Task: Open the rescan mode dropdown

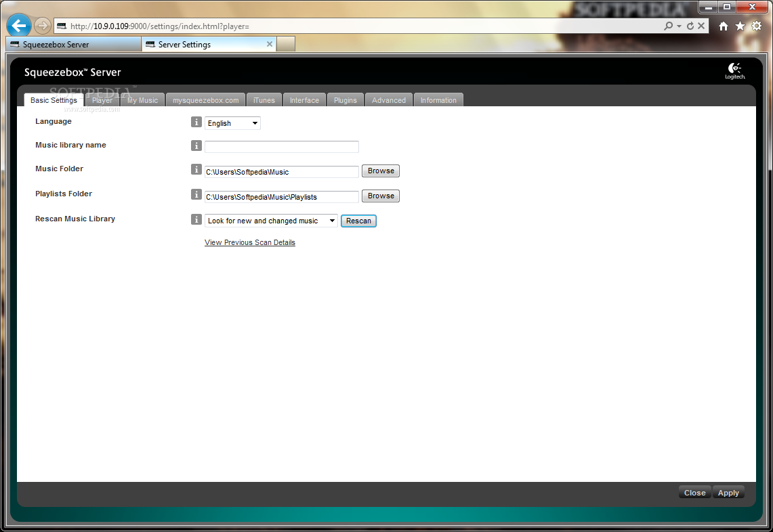Action: pos(271,221)
